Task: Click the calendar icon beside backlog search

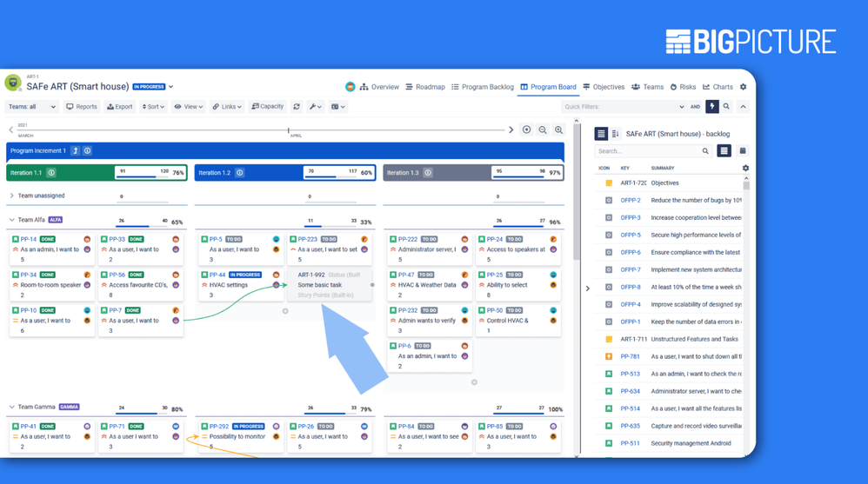Action: tap(743, 150)
